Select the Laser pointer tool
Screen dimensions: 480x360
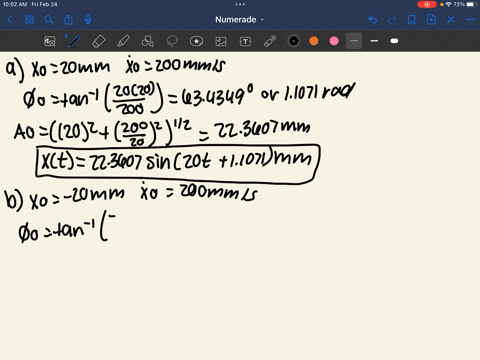[270, 41]
